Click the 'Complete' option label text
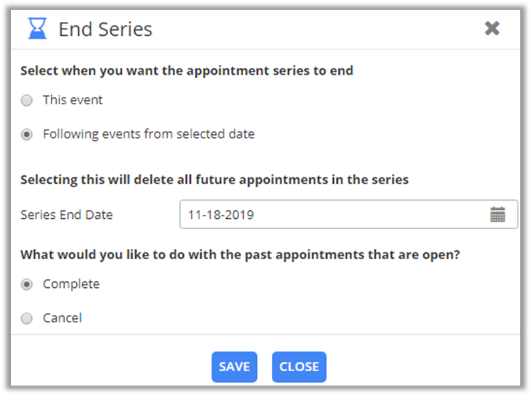Screen dimensions: 532x396 pos(71,285)
